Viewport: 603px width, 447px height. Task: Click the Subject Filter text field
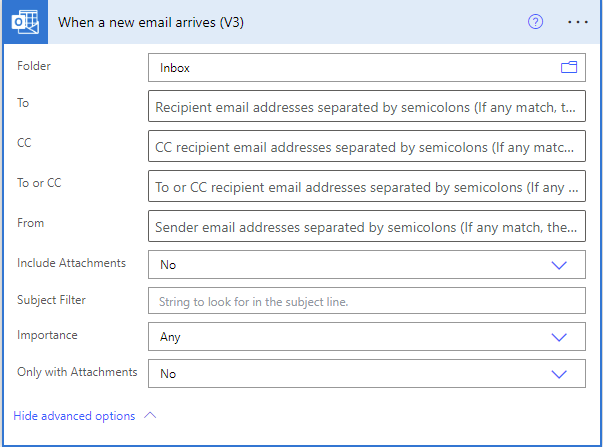click(x=366, y=301)
